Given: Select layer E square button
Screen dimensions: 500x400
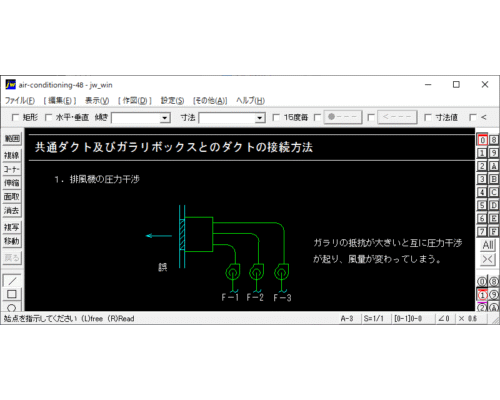Looking at the screenshot, I should click(x=494, y=218).
